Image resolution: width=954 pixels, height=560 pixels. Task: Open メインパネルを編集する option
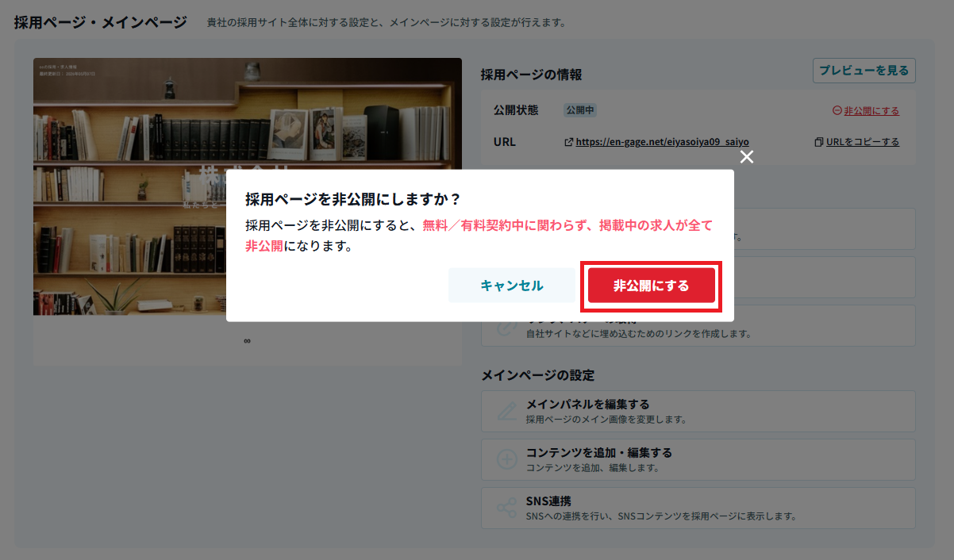click(698, 412)
